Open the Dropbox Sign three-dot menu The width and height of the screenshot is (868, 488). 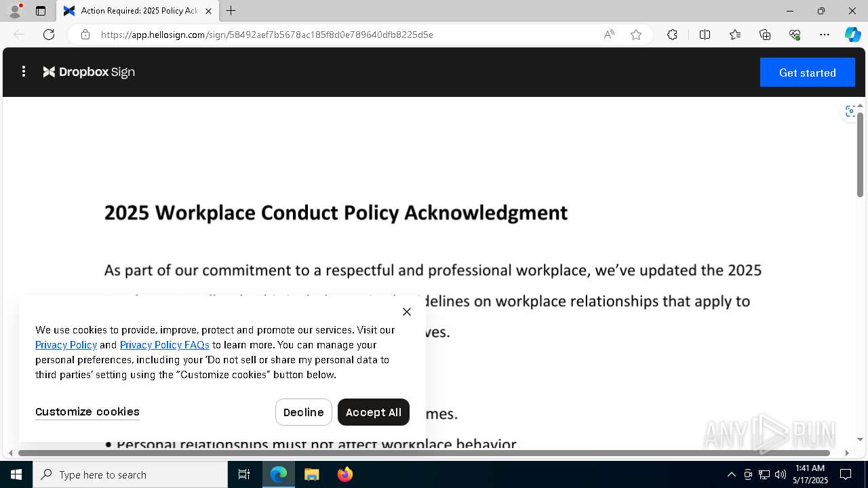24,71
